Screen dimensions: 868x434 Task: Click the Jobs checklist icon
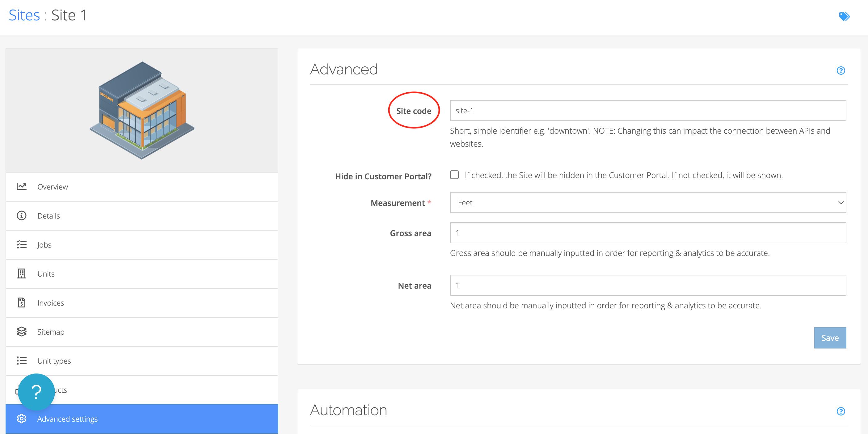click(22, 244)
